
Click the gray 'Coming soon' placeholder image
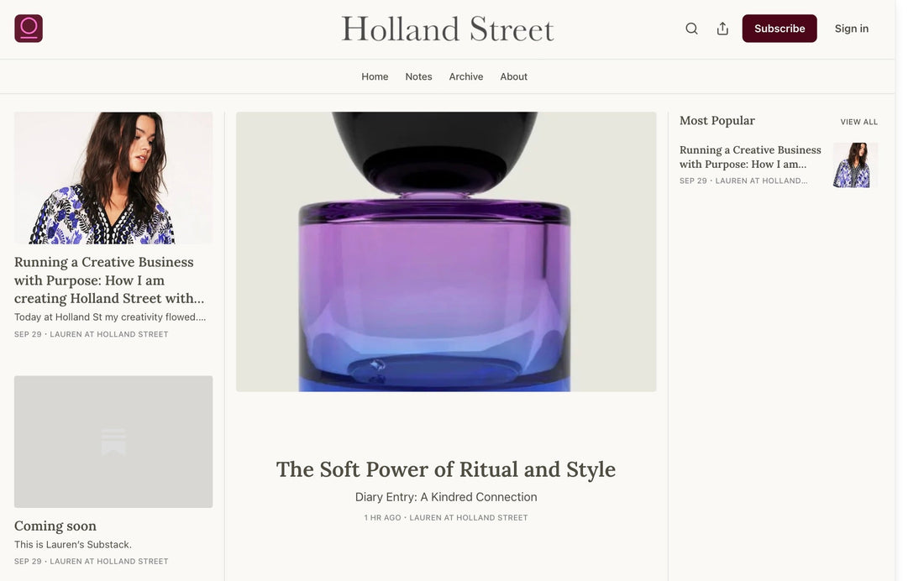(x=113, y=442)
